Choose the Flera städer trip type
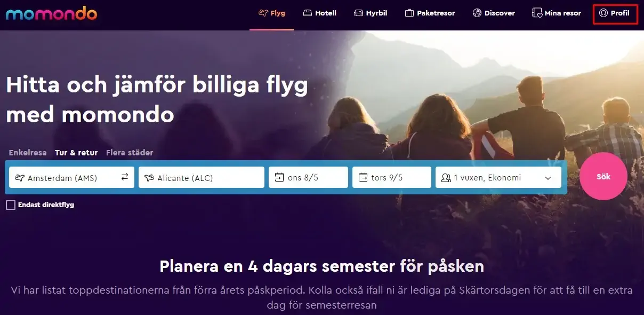644x315 pixels. [x=130, y=153]
